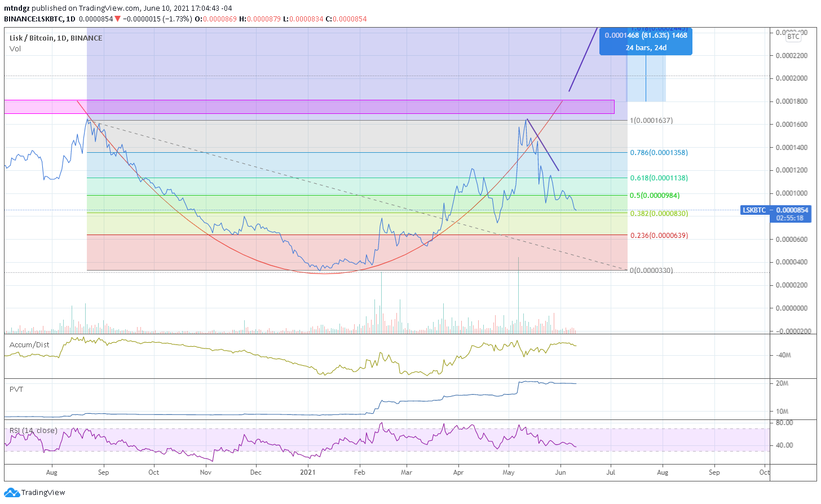Click the 0.618(0.0001138) Fibonacci label

point(659,178)
